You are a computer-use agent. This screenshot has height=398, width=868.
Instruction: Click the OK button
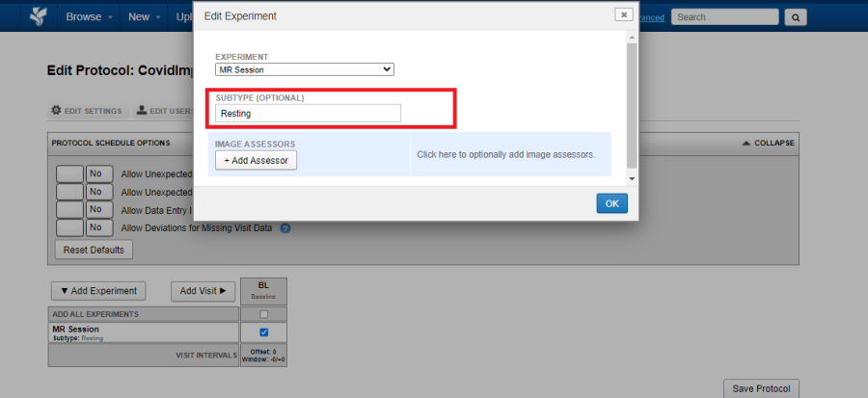611,203
